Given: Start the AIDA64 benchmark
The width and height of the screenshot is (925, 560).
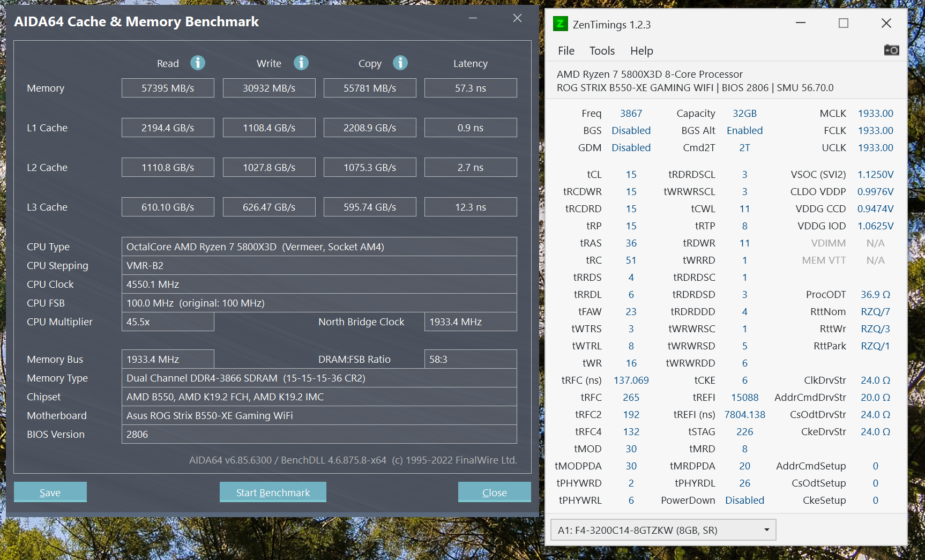Looking at the screenshot, I should pos(273,492).
